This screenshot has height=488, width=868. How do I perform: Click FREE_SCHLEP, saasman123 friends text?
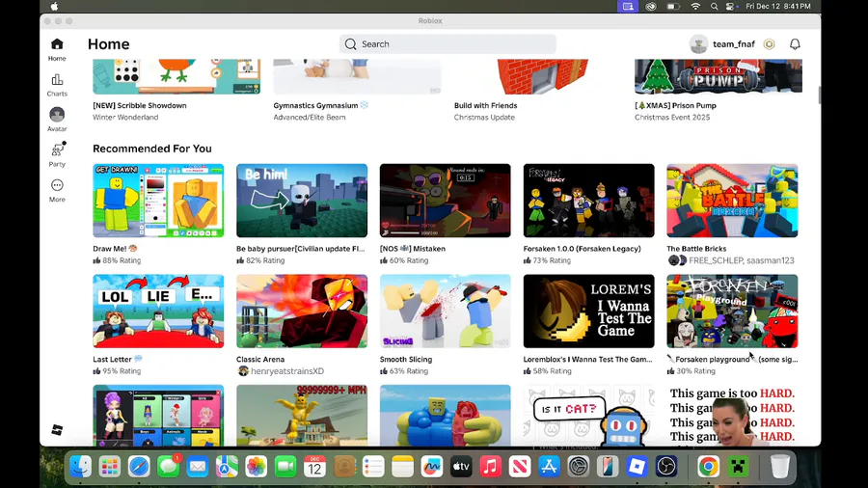coord(742,260)
